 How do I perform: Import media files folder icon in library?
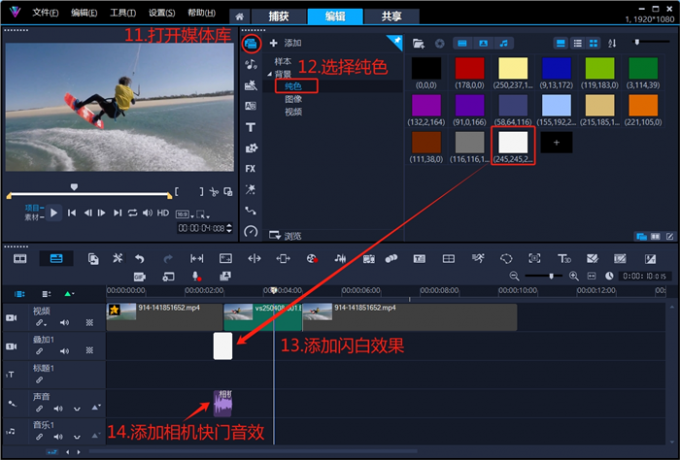pyautogui.click(x=418, y=43)
